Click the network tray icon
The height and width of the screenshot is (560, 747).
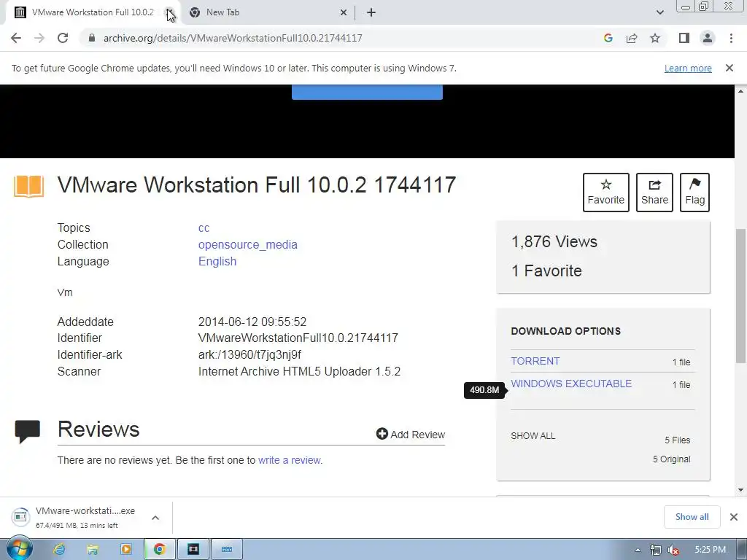click(656, 550)
